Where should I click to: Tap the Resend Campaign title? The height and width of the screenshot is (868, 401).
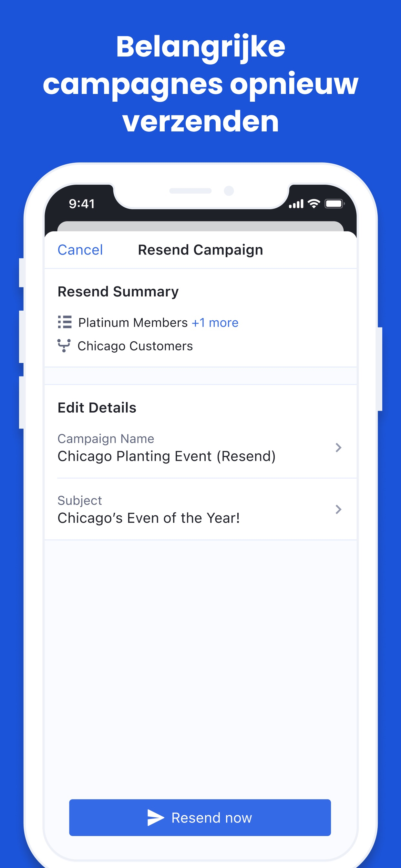click(200, 250)
